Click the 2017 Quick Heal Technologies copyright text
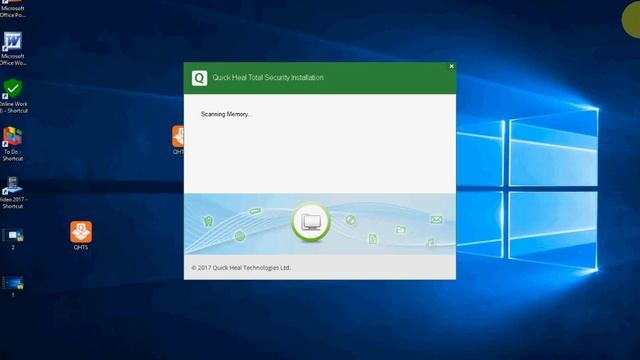The height and width of the screenshot is (360, 640). pos(241,268)
